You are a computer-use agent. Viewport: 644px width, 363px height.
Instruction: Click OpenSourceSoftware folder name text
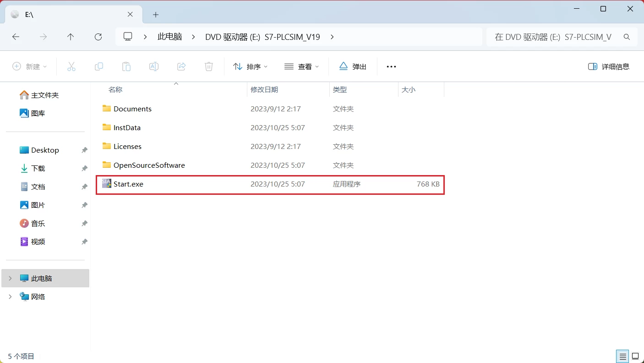pyautogui.click(x=149, y=165)
